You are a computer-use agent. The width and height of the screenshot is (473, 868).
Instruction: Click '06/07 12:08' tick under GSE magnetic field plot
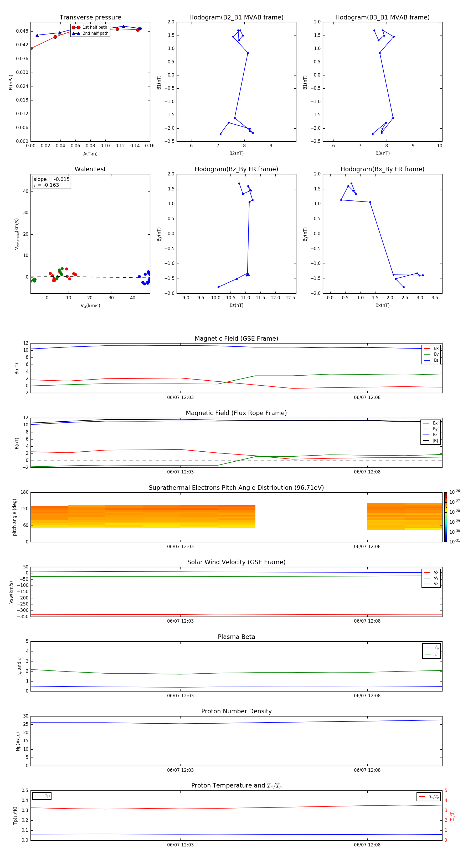(x=367, y=398)
